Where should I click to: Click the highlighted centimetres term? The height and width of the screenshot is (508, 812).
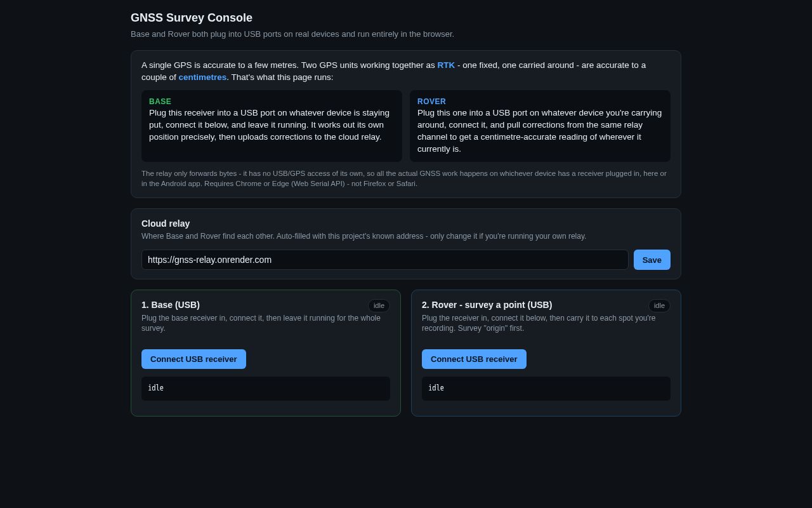coord(202,77)
